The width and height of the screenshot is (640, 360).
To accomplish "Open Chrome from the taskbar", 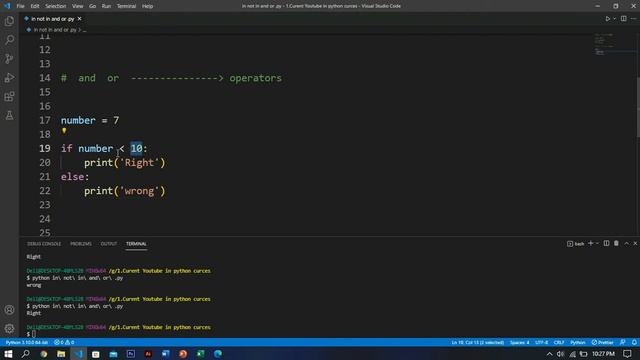I will 43,354.
